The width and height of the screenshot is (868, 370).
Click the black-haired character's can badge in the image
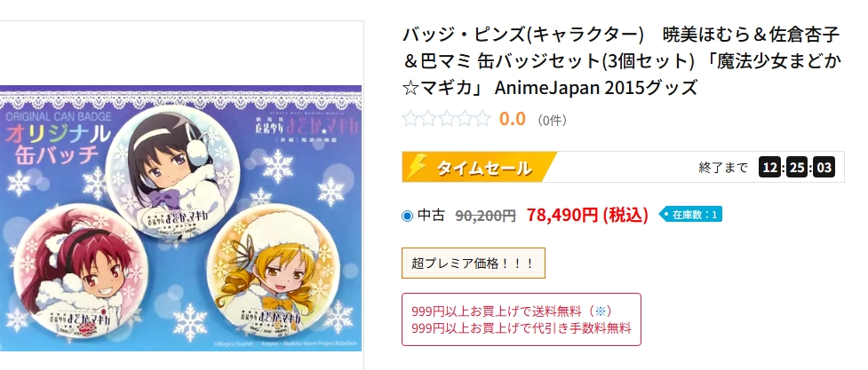click(x=172, y=171)
